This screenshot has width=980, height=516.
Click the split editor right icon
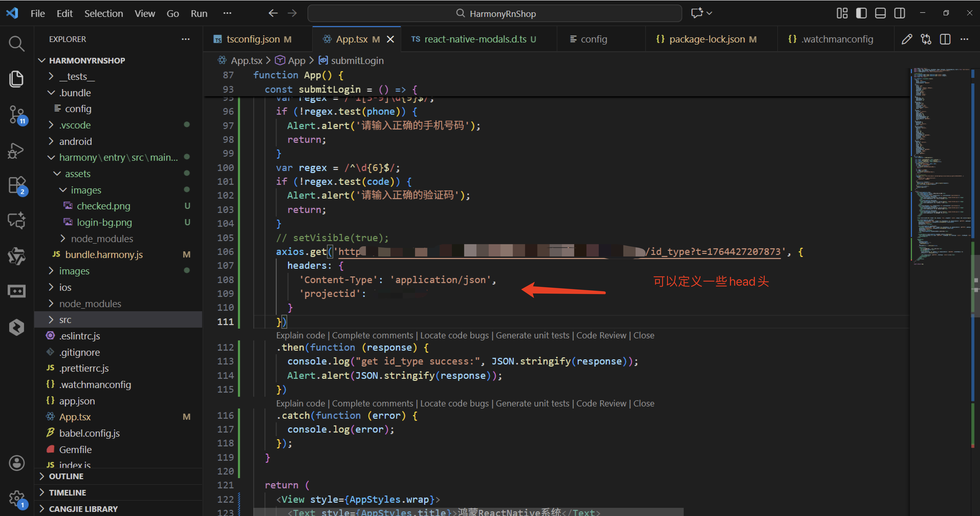coord(945,39)
